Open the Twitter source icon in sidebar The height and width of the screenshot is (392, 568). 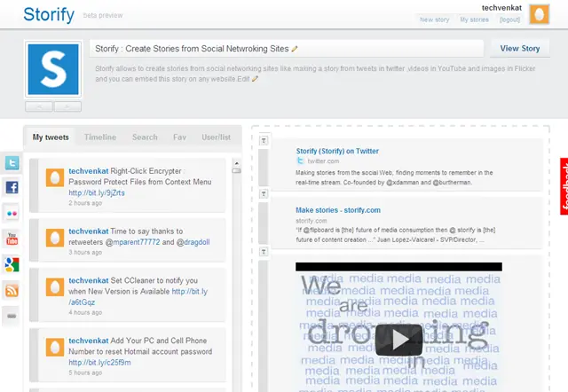click(12, 163)
